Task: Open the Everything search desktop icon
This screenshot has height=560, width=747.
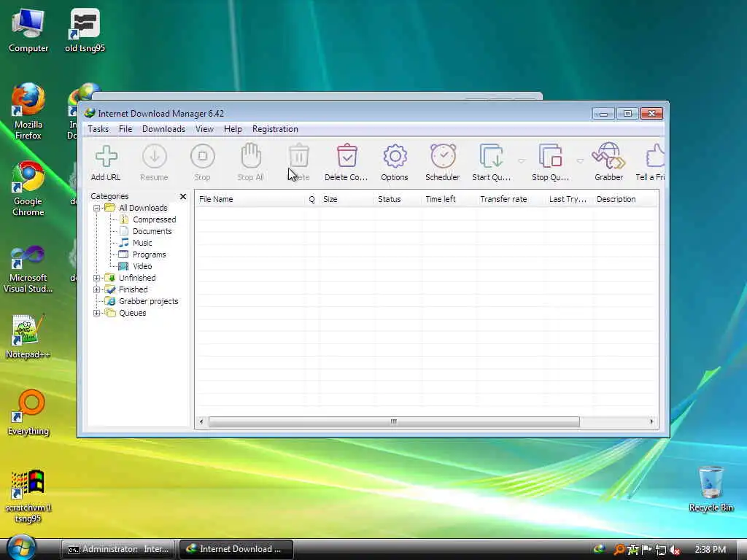Action: point(28,413)
